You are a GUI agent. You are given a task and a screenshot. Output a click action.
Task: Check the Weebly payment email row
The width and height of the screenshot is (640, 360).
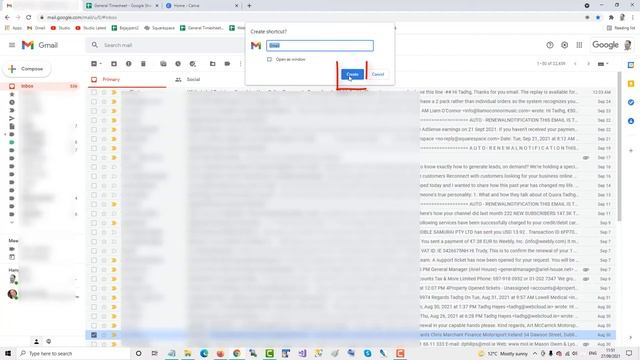coord(94,241)
